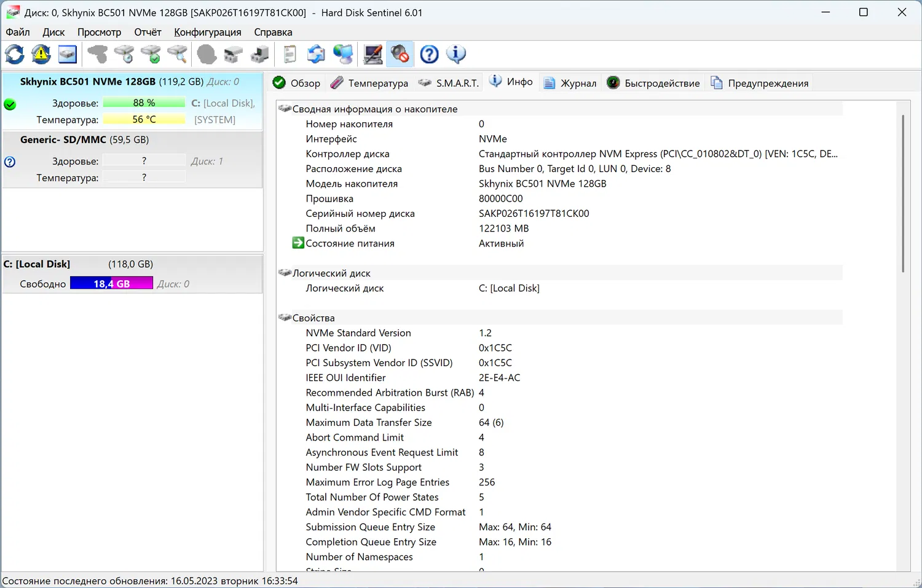922x588 pixels.
Task: Click the open box toolbar icon
Action: click(233, 55)
